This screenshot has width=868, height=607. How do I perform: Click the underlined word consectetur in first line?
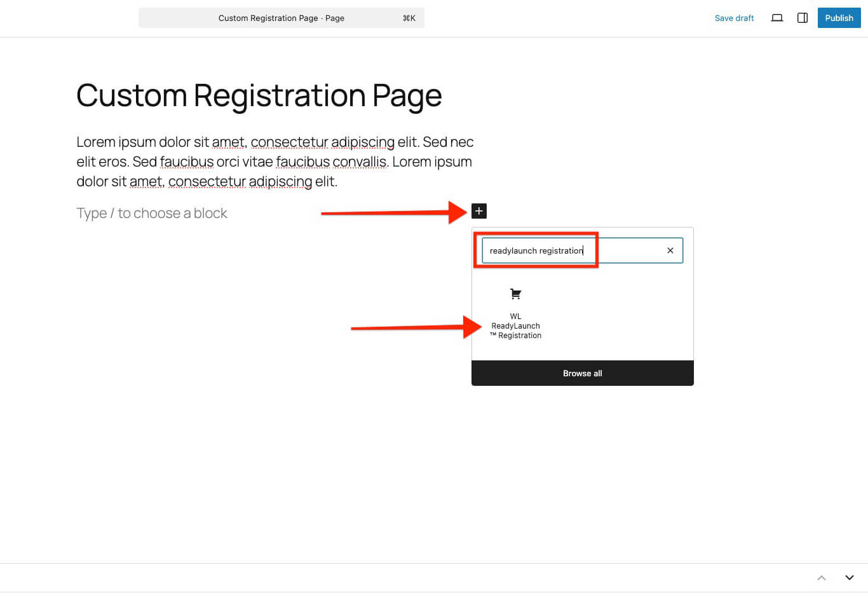pos(289,142)
